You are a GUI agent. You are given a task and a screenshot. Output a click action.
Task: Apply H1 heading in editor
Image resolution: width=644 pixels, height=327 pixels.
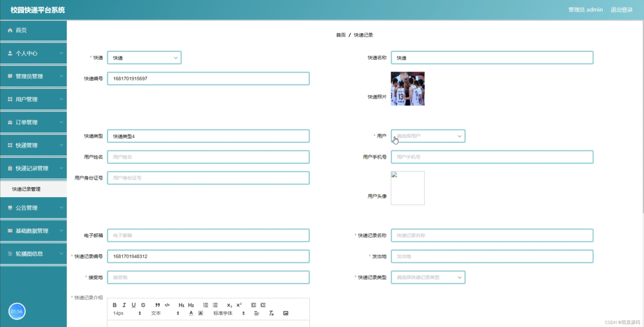pos(181,305)
